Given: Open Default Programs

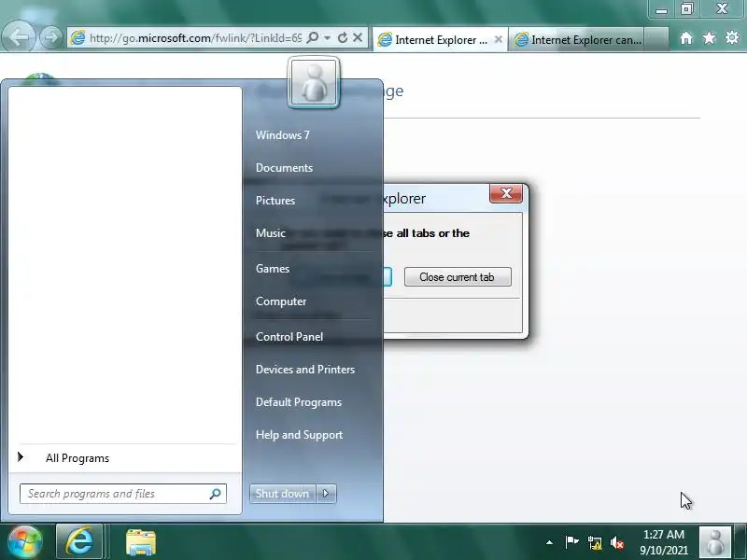Looking at the screenshot, I should click(299, 402).
